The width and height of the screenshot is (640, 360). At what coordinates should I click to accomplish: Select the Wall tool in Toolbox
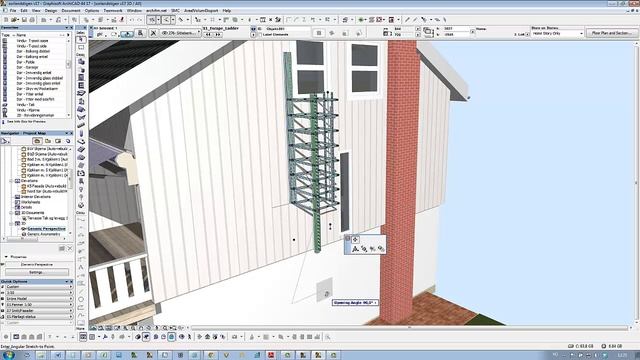81,61
